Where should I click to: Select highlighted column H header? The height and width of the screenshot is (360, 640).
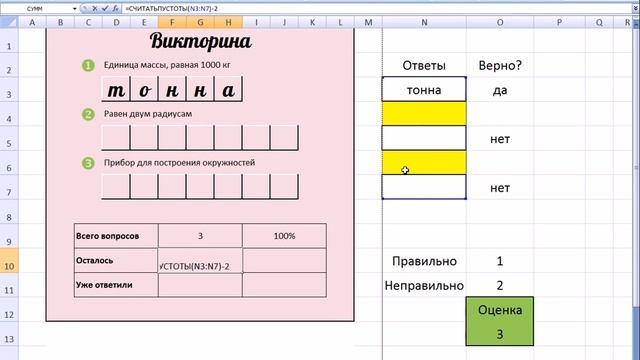(x=228, y=22)
